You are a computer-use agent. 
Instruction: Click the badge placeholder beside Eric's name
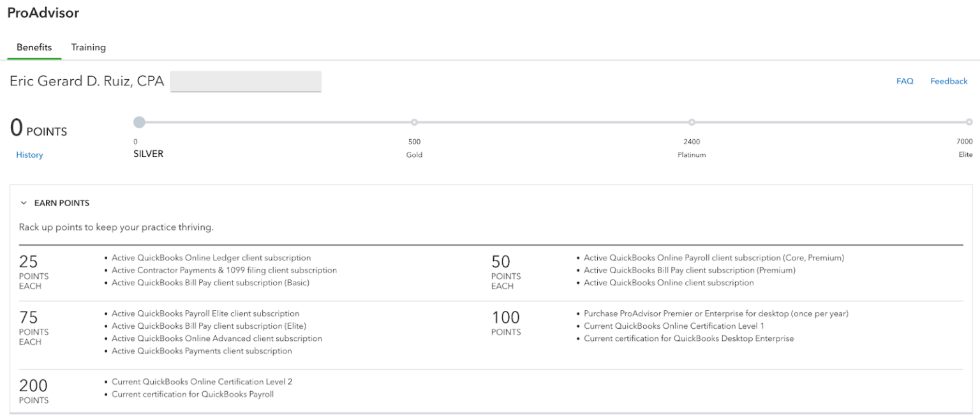246,82
